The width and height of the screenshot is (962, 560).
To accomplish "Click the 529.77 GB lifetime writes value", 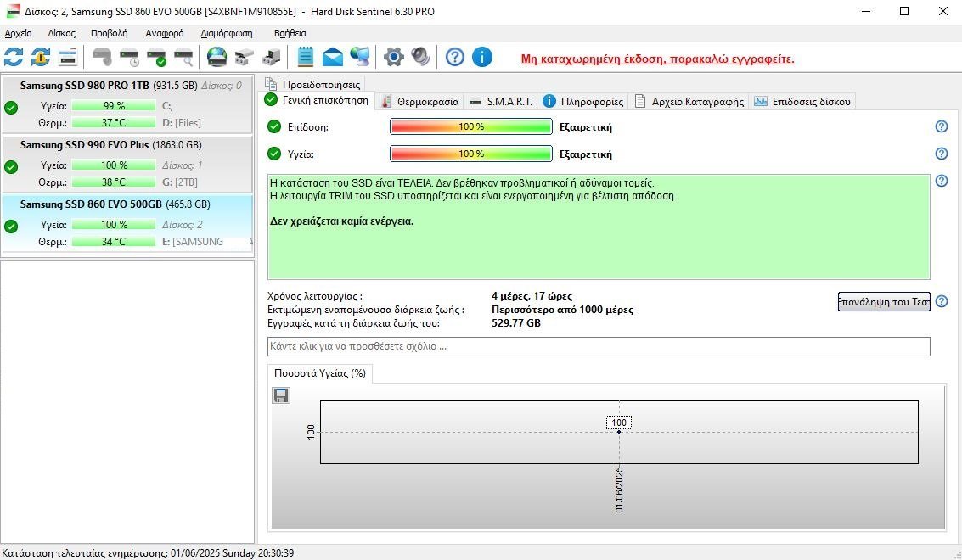I will point(516,323).
